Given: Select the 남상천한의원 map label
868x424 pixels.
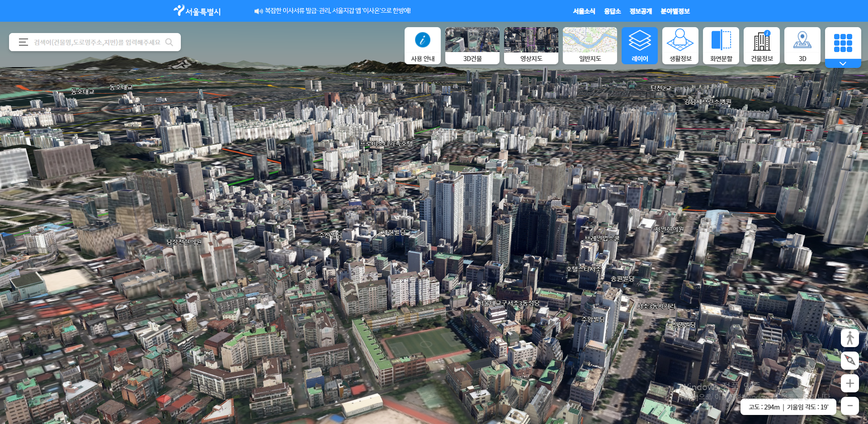Looking at the screenshot, I should click(x=184, y=242).
